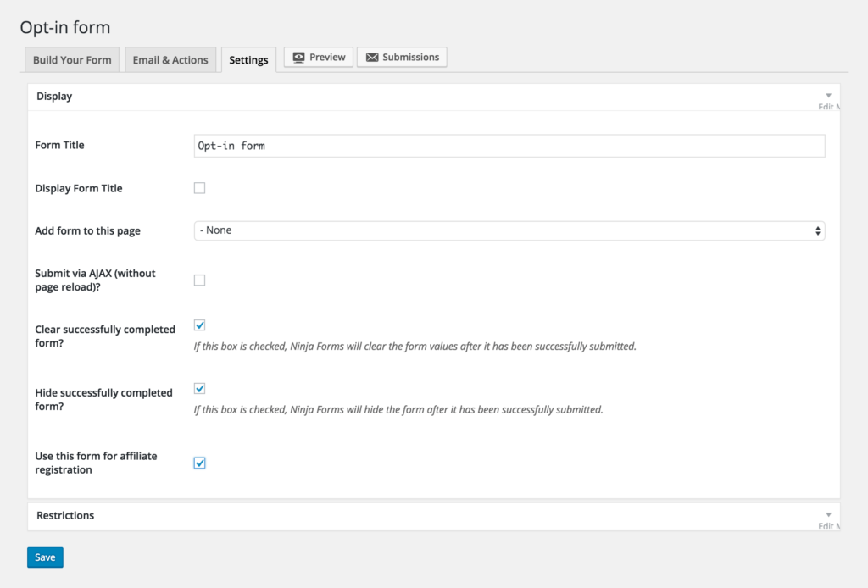The width and height of the screenshot is (868, 588).
Task: Uncheck Clear successfully completed form checkbox
Action: tap(199, 325)
